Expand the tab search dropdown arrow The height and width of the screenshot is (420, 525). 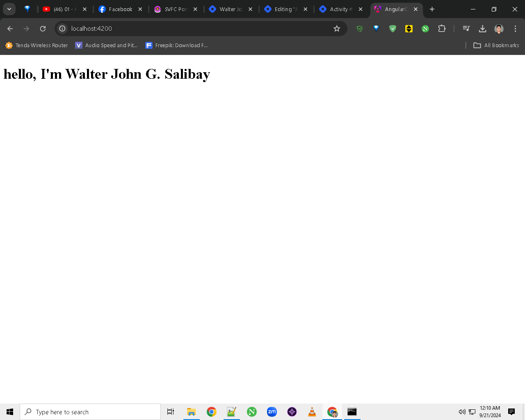9,9
